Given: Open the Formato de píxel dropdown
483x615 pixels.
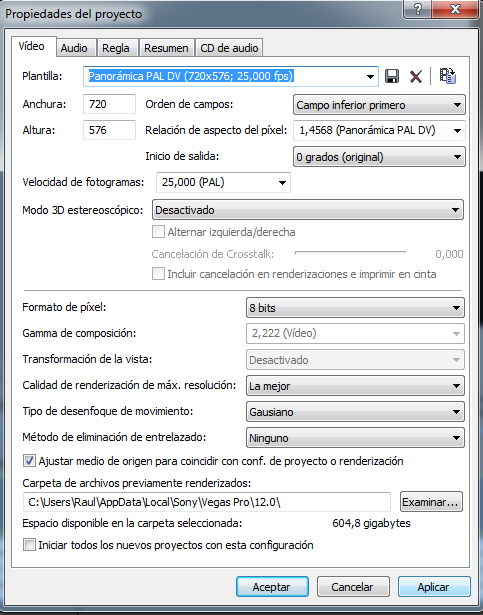Looking at the screenshot, I should (x=355, y=308).
